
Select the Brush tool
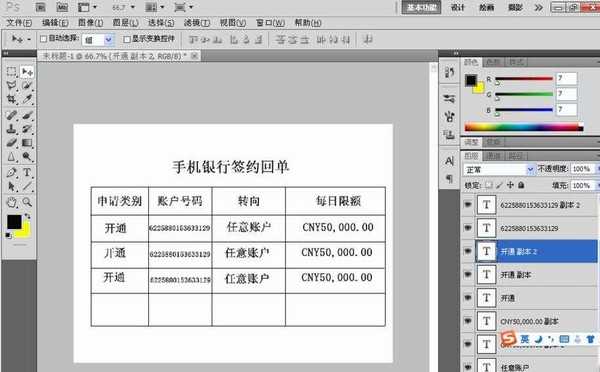(27, 115)
